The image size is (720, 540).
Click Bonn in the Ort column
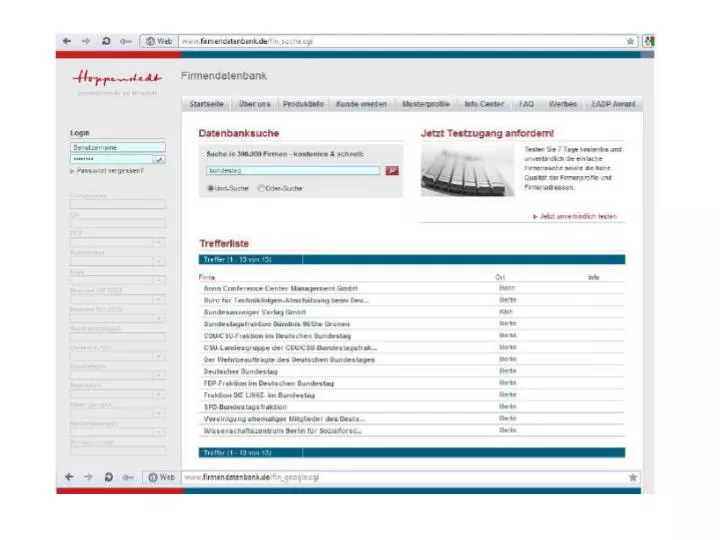pyautogui.click(x=507, y=288)
